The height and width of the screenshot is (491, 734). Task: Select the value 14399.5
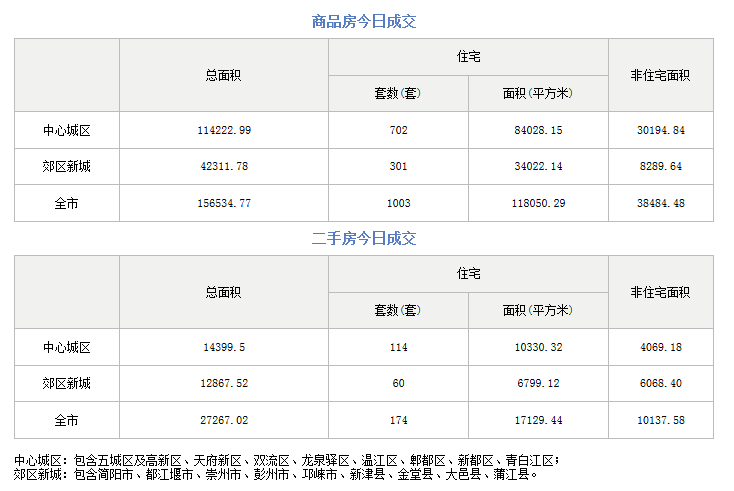tap(224, 347)
